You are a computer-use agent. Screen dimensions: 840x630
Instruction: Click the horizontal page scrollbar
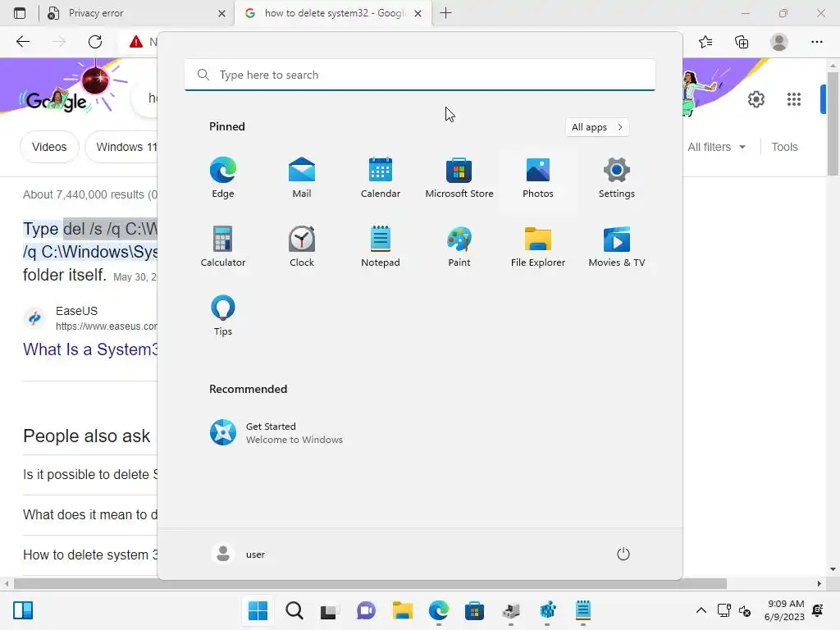point(370,583)
